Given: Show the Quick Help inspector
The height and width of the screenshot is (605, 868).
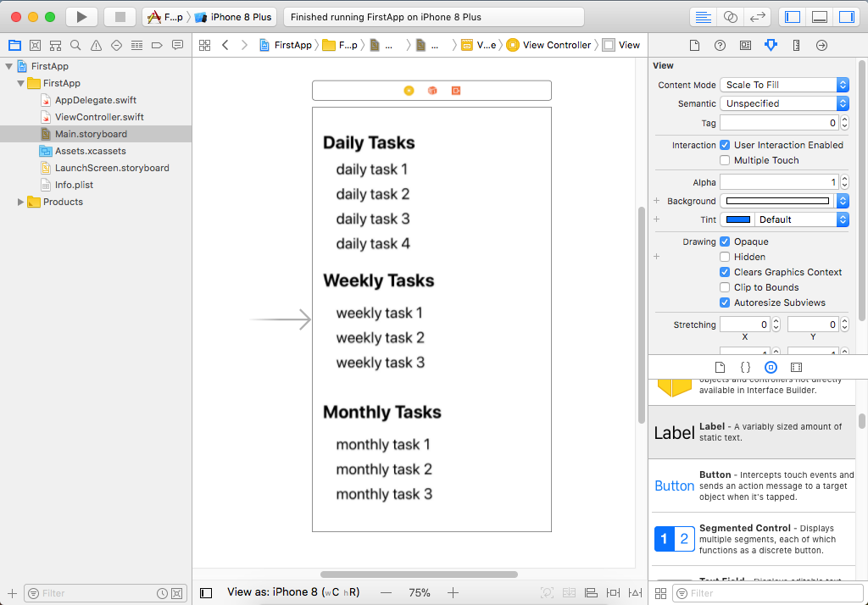Looking at the screenshot, I should click(721, 46).
